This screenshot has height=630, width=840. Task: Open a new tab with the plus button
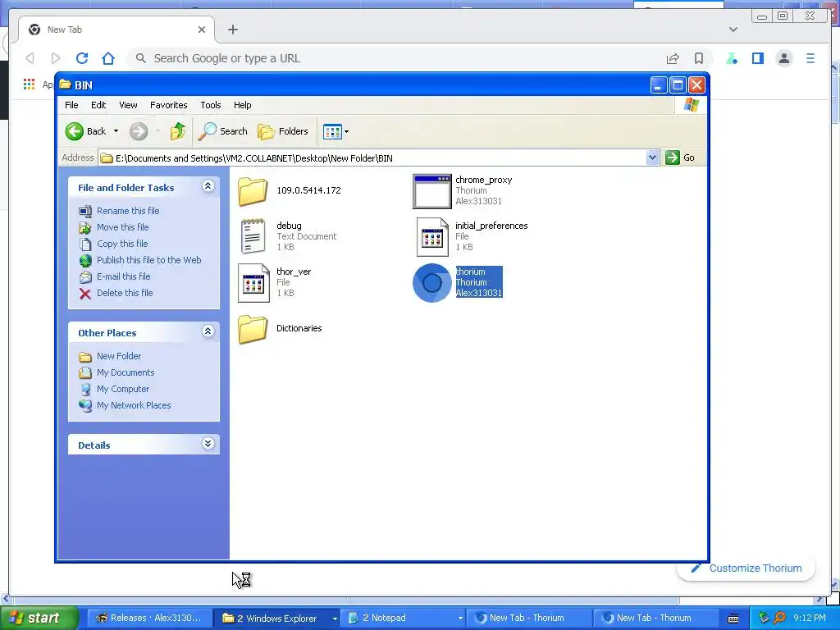point(232,30)
